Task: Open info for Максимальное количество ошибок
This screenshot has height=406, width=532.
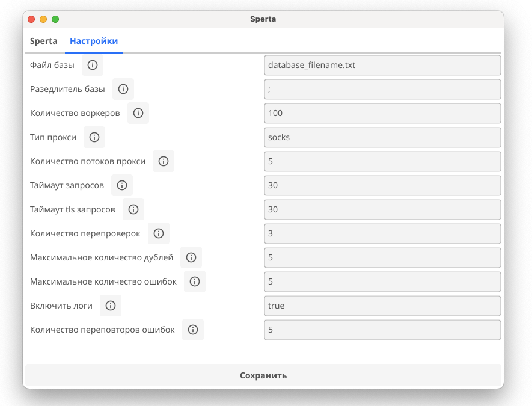Action: 195,281
